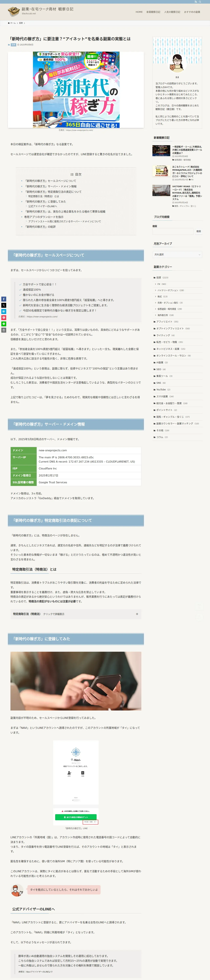The image size is (210, 980).
Task: Click the K4 author avatar image
Action: [177, 63]
